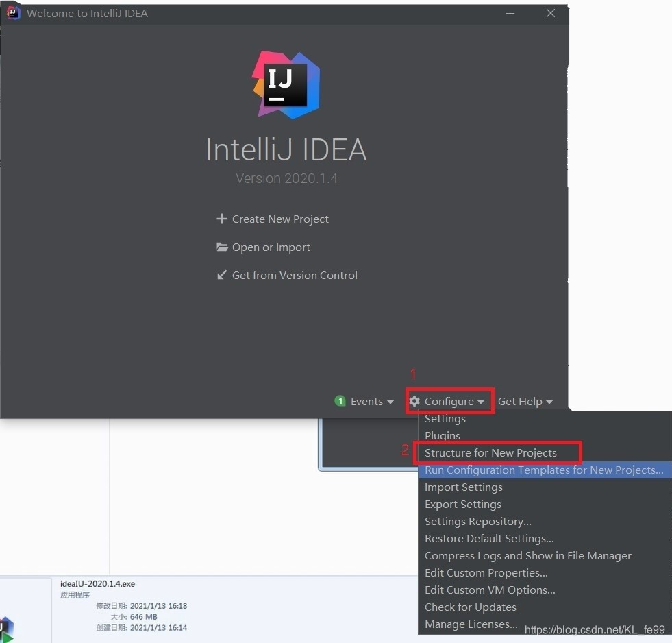Click the Welcome to IntelliJ IDEA title text

pos(87,13)
